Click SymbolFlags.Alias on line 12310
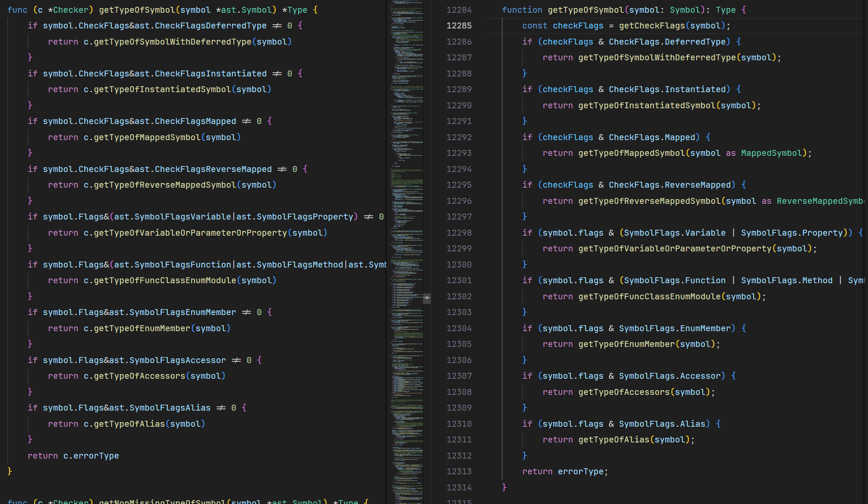868x504 pixels. tap(662, 424)
